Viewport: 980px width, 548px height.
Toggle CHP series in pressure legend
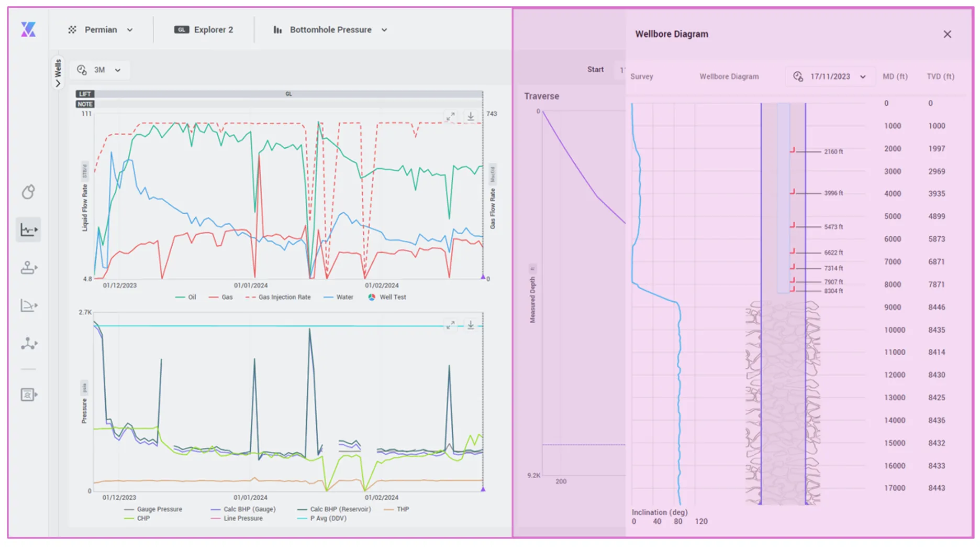[137, 518]
